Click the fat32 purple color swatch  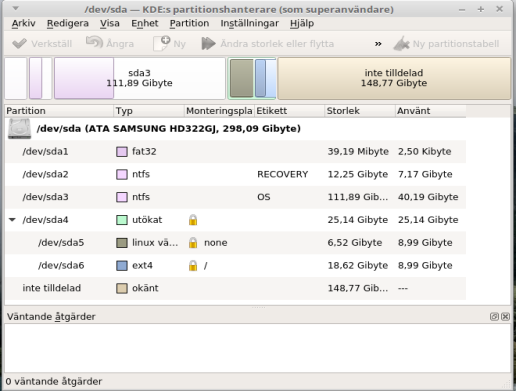[x=122, y=152]
